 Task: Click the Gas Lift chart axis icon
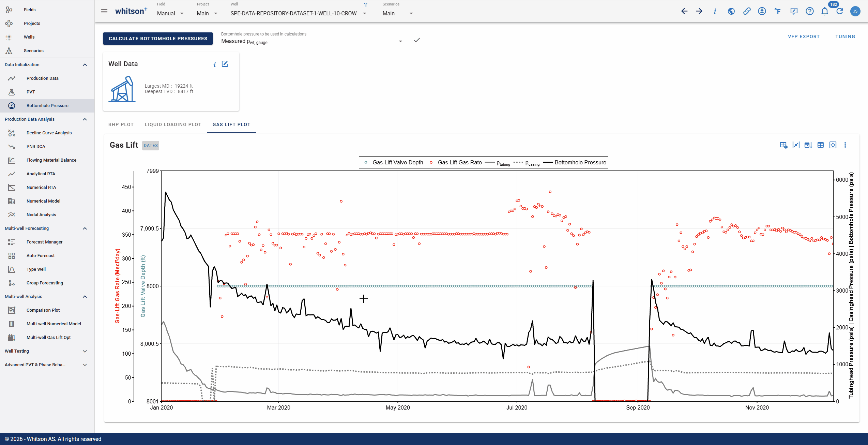point(796,145)
